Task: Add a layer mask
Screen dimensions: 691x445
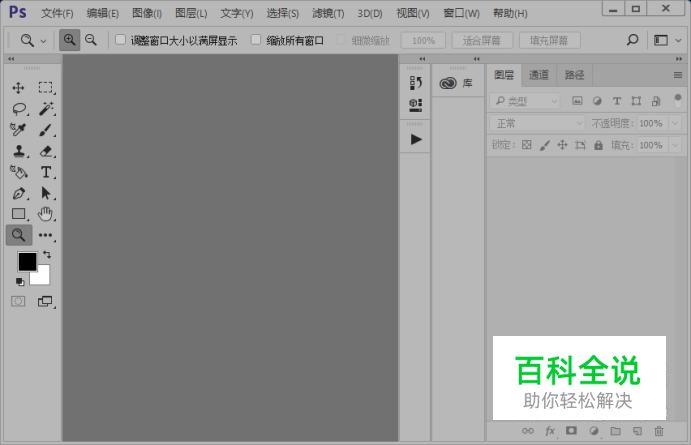Action: pos(571,430)
